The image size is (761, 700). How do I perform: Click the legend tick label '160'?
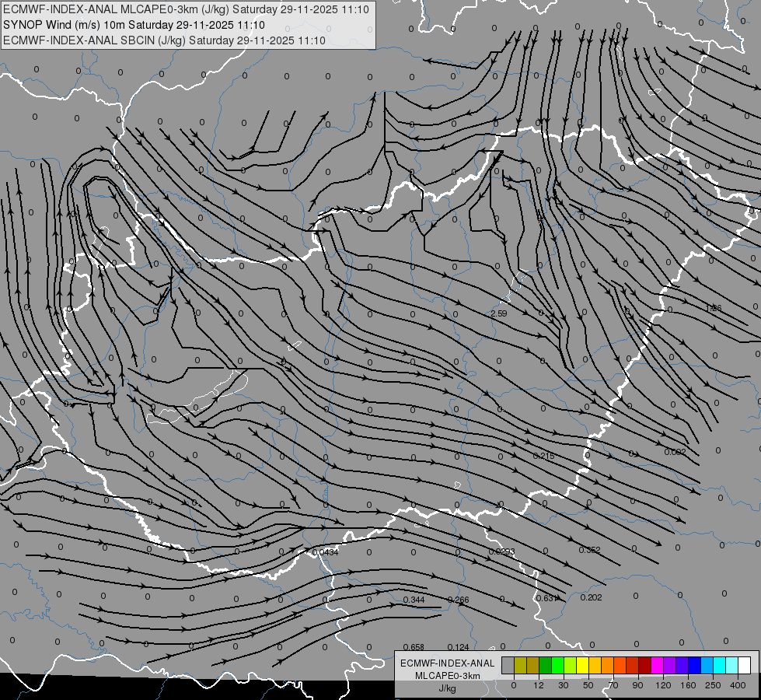coord(688,685)
